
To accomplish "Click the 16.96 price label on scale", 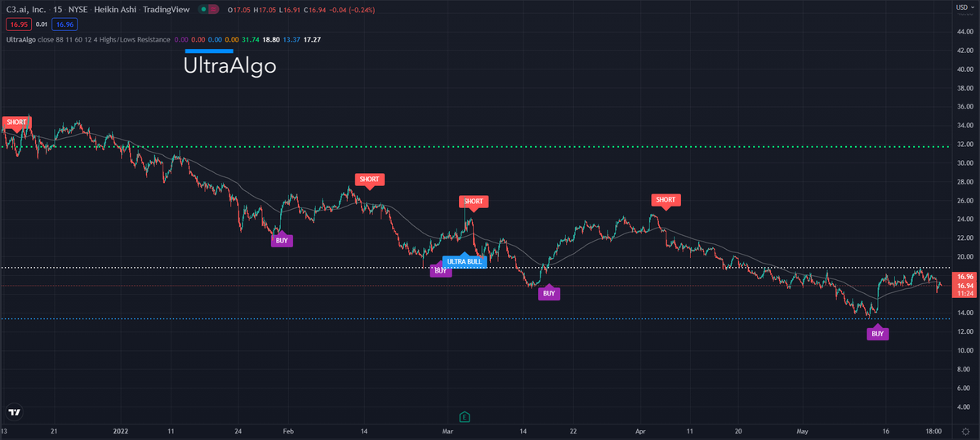I will click(964, 277).
